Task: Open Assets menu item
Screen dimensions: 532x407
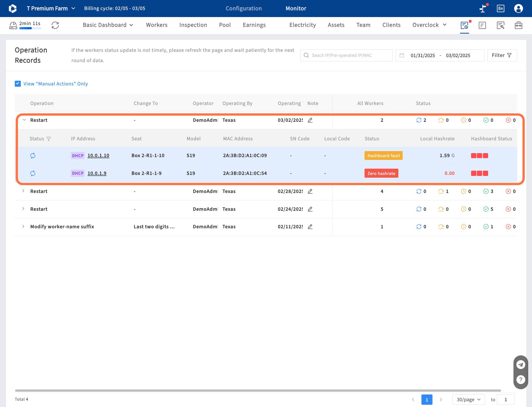Action: coord(336,25)
